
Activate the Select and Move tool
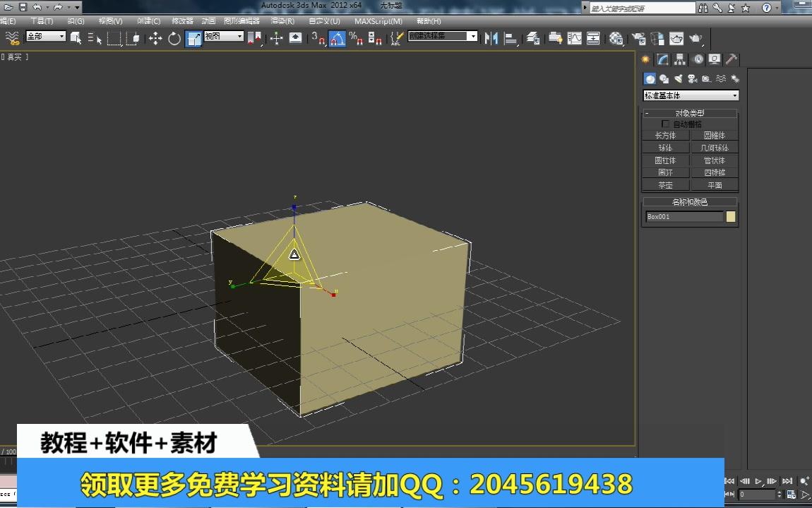(x=154, y=38)
